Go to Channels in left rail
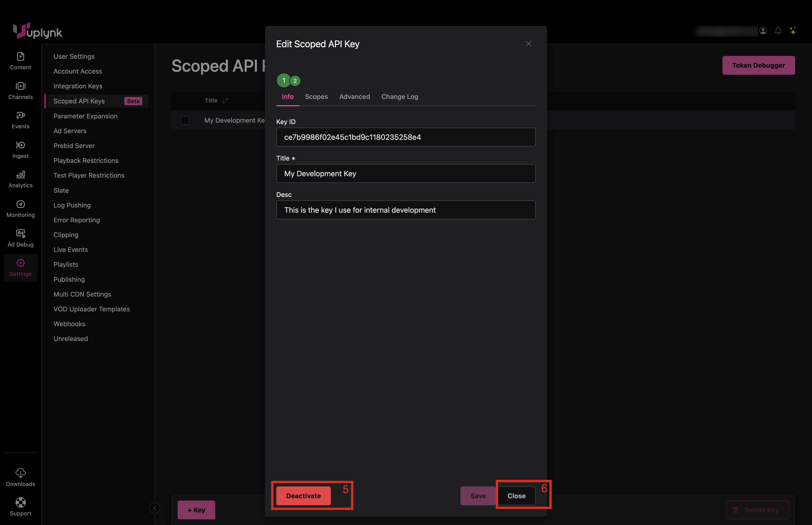Image resolution: width=812 pixels, height=525 pixels. [x=20, y=90]
